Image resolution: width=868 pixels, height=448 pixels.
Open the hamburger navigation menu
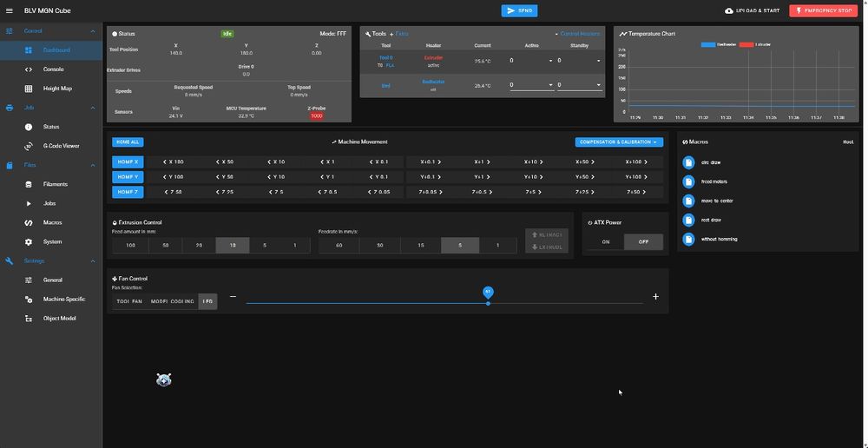click(9, 10)
